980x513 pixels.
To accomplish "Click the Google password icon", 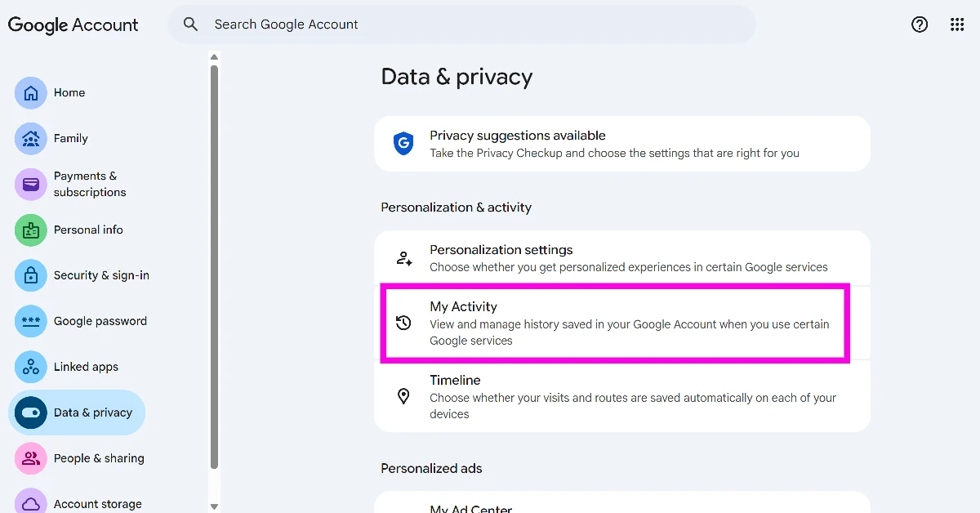I will (x=31, y=321).
